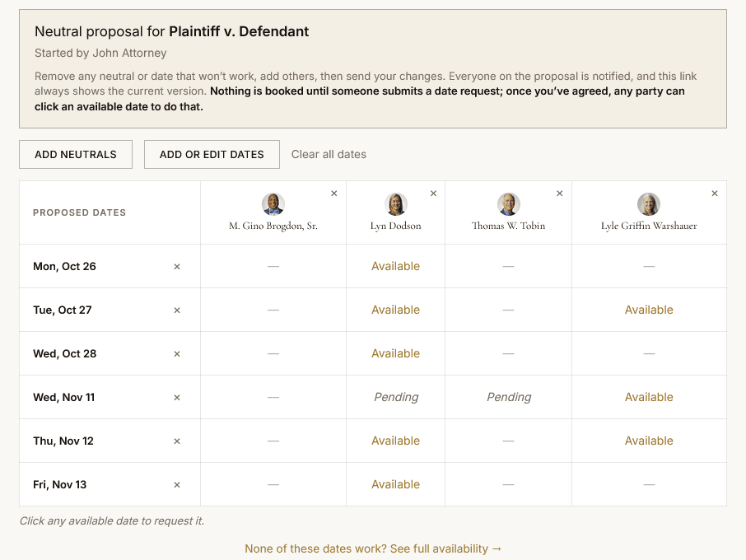This screenshot has height=560, width=746.
Task: Open See full availability link
Action: pyautogui.click(x=373, y=548)
